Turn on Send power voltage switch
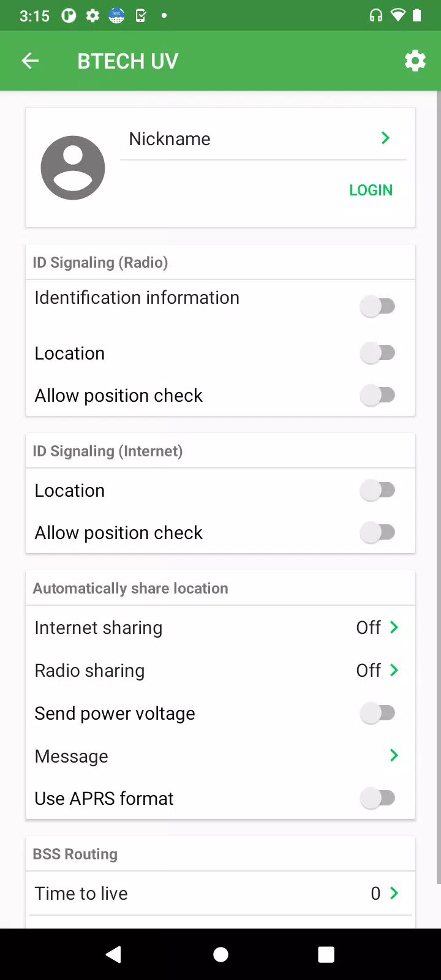Screen dimensions: 441x980 (x=377, y=713)
